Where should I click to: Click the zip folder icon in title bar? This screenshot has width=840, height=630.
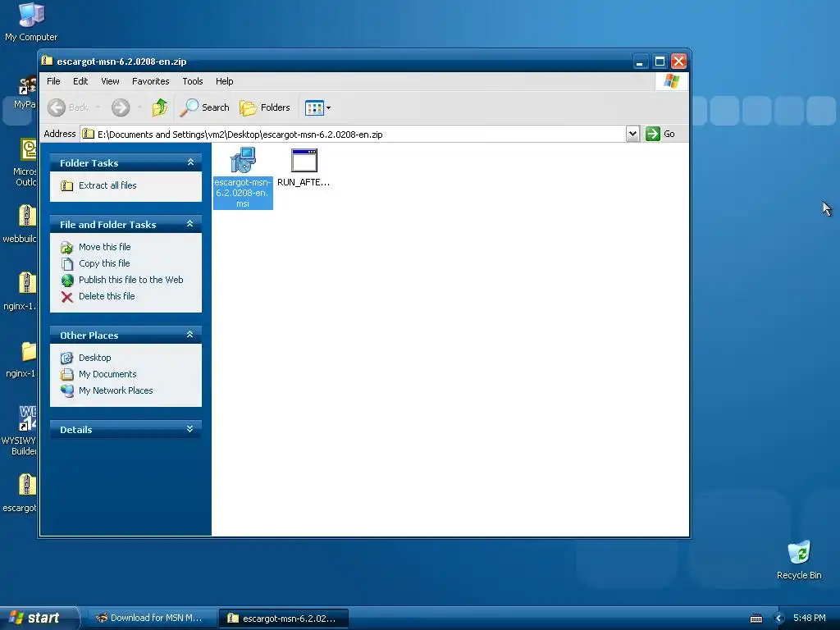tap(47, 61)
